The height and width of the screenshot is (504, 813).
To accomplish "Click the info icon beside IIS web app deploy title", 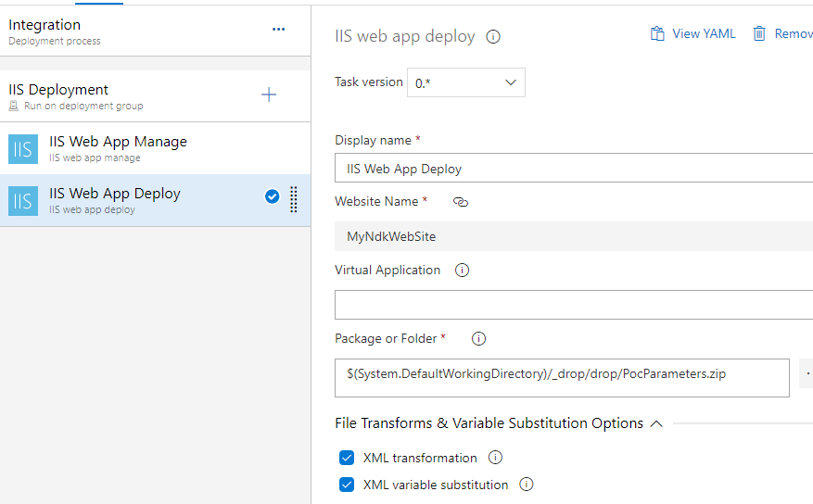I will tap(493, 37).
